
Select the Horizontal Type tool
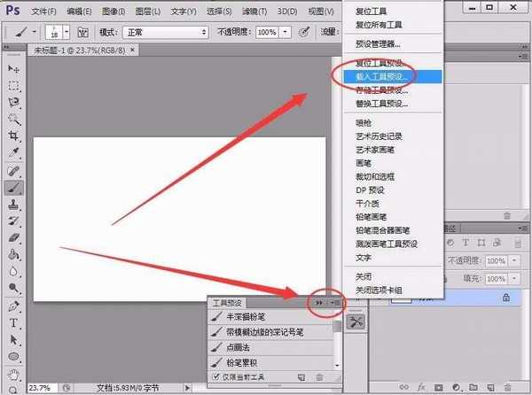click(x=14, y=323)
